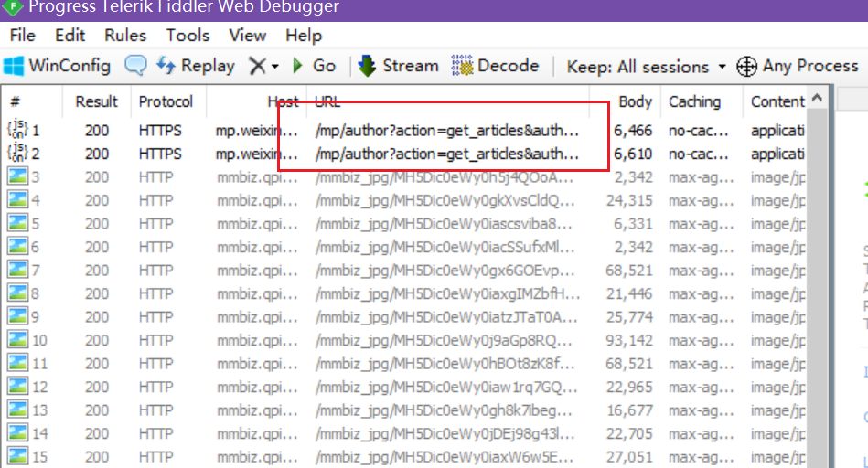Sort by the Content column header

777,101
